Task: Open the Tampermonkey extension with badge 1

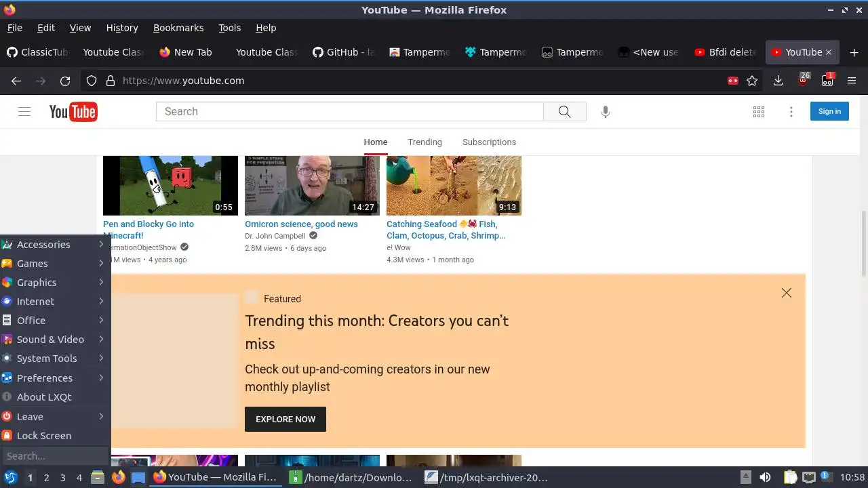Action: pos(827,80)
